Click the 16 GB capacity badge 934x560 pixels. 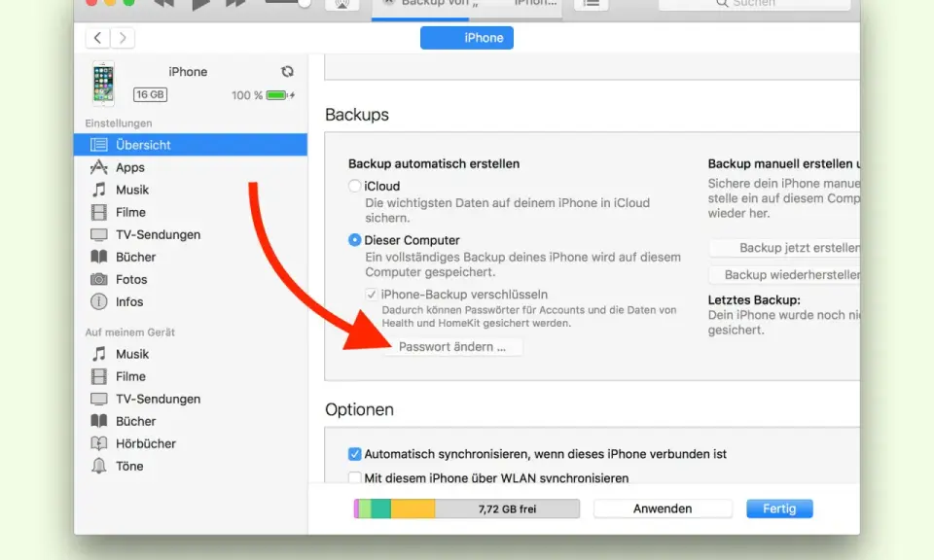(150, 94)
